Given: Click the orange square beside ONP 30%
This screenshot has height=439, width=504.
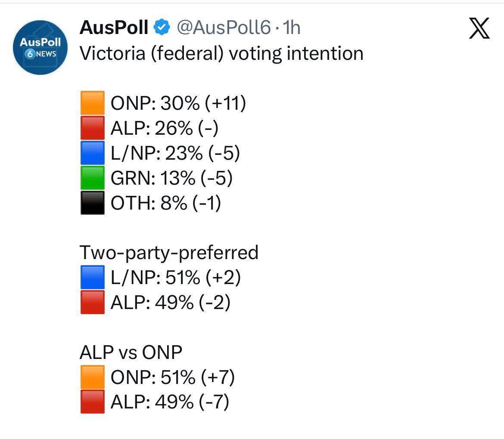Looking at the screenshot, I should pyautogui.click(x=92, y=103).
